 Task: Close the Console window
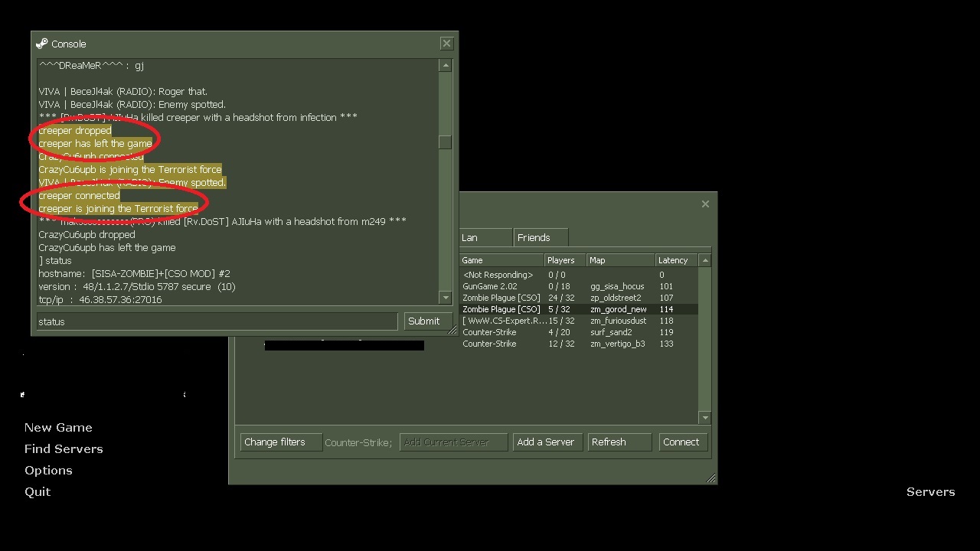click(446, 44)
